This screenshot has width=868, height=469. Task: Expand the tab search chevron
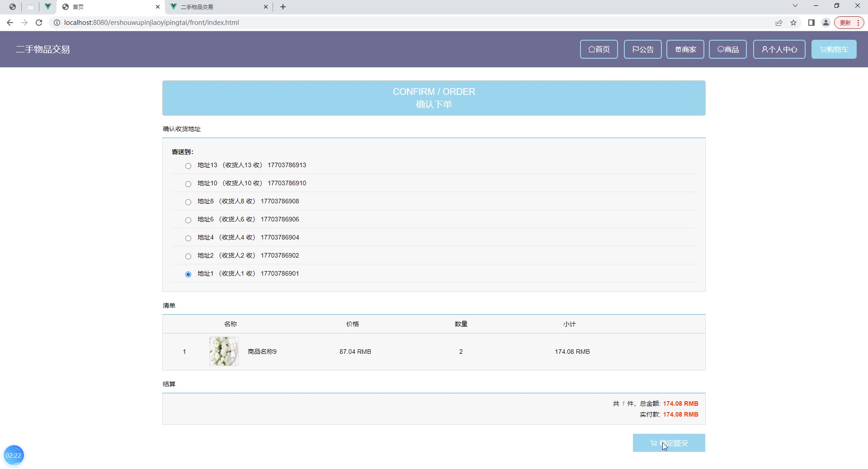(x=795, y=6)
